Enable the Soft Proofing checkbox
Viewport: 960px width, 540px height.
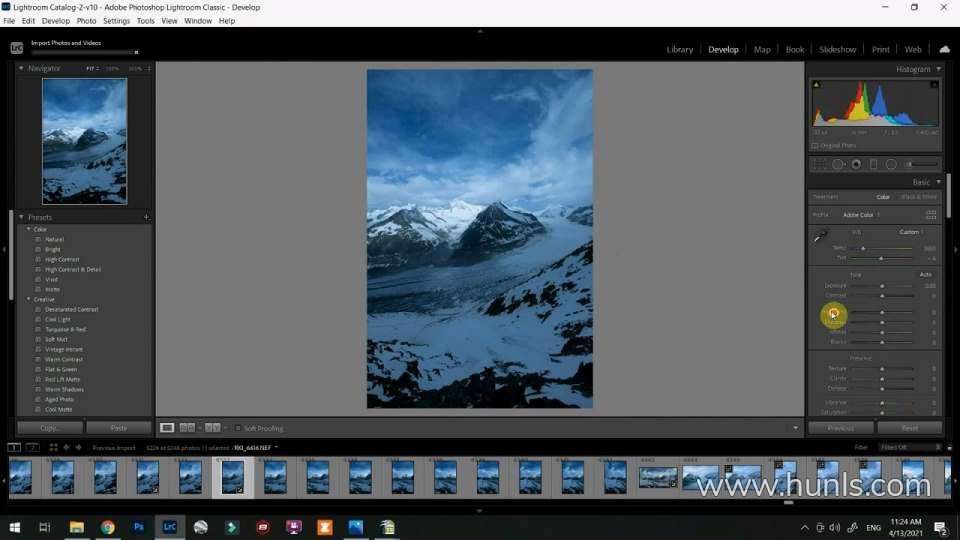click(x=238, y=428)
